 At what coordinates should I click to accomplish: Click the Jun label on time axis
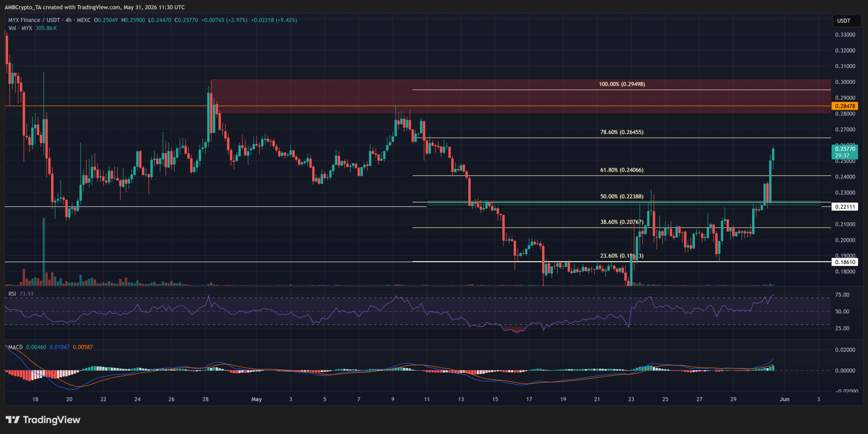(x=784, y=399)
